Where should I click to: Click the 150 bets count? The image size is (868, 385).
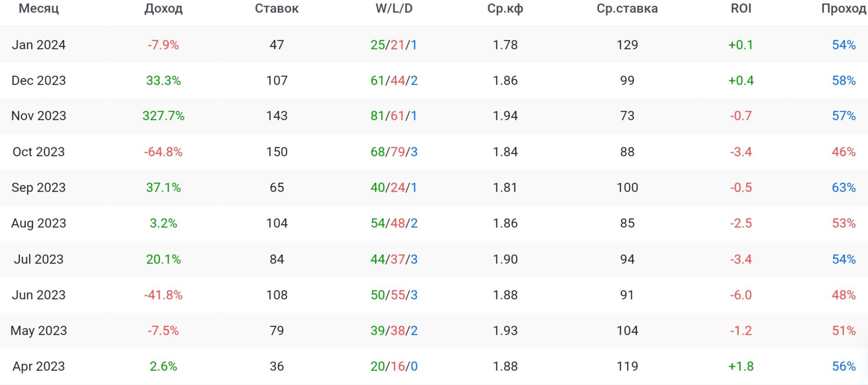(277, 152)
